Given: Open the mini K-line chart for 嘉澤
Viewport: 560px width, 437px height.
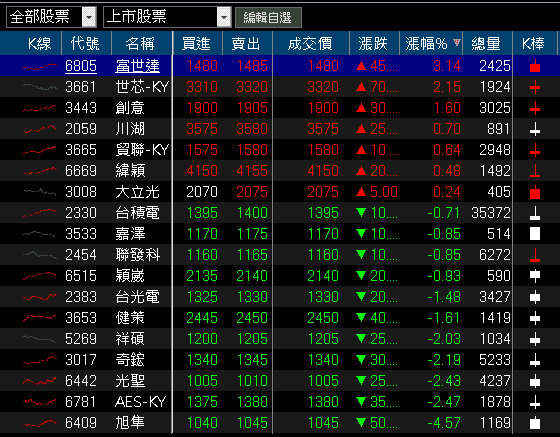Looking at the screenshot, I should coord(39,234).
